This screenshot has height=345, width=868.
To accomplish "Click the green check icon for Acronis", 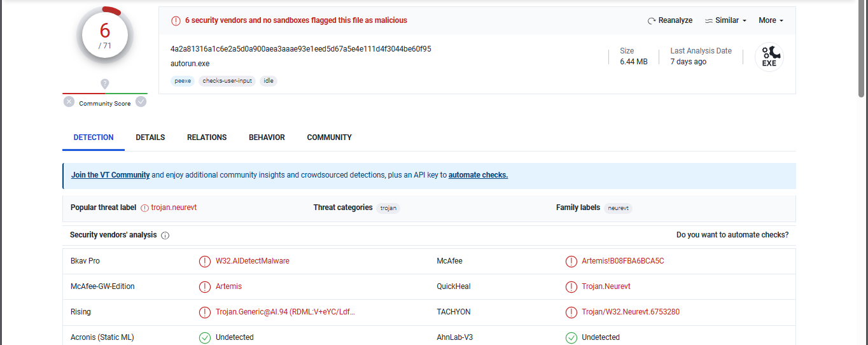I will (205, 337).
